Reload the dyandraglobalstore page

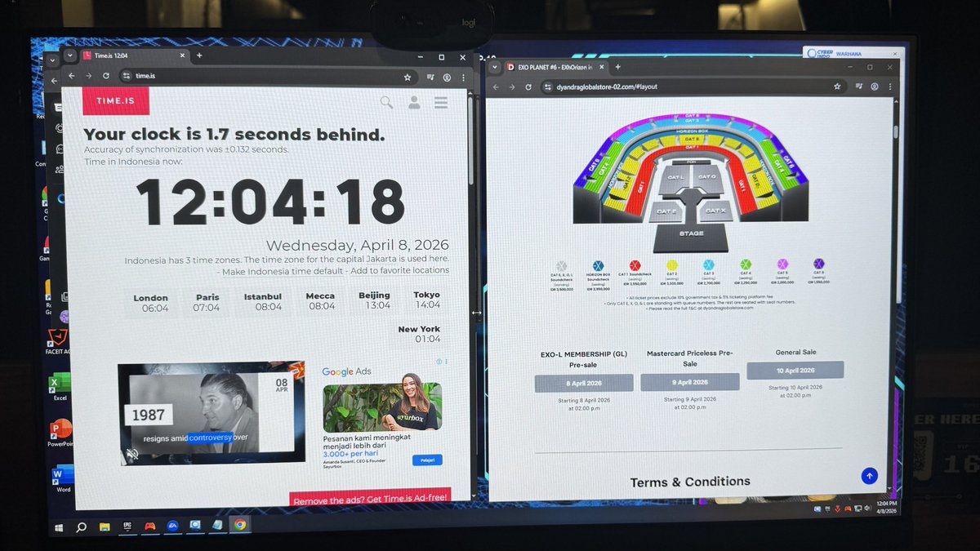528,86
